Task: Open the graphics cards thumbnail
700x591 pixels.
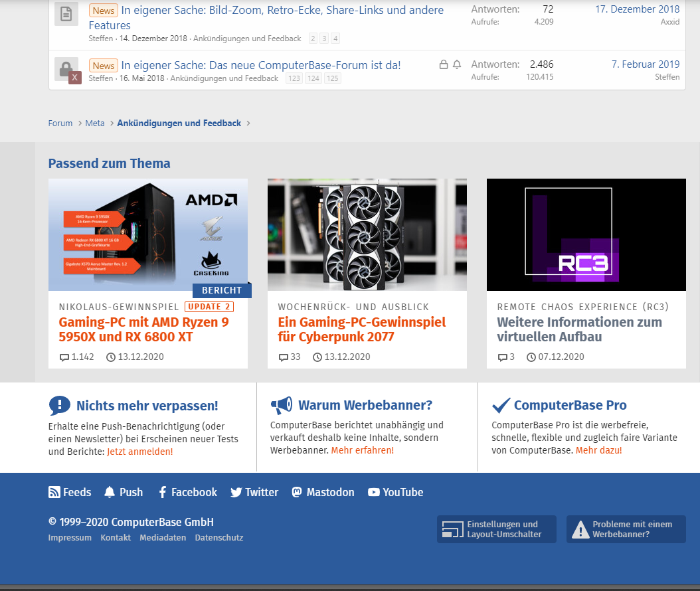Action: pyautogui.click(x=367, y=235)
